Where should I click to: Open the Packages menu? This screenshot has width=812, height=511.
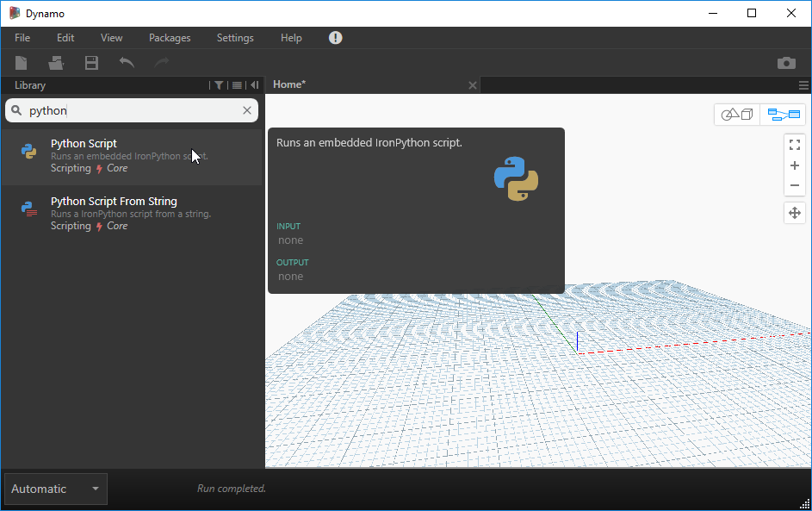pos(169,38)
